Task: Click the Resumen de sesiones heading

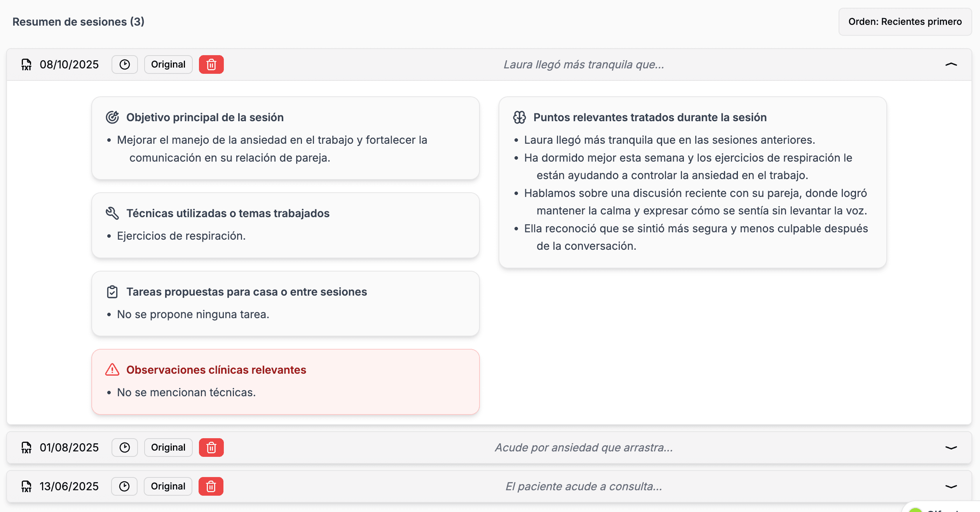Action: tap(78, 22)
